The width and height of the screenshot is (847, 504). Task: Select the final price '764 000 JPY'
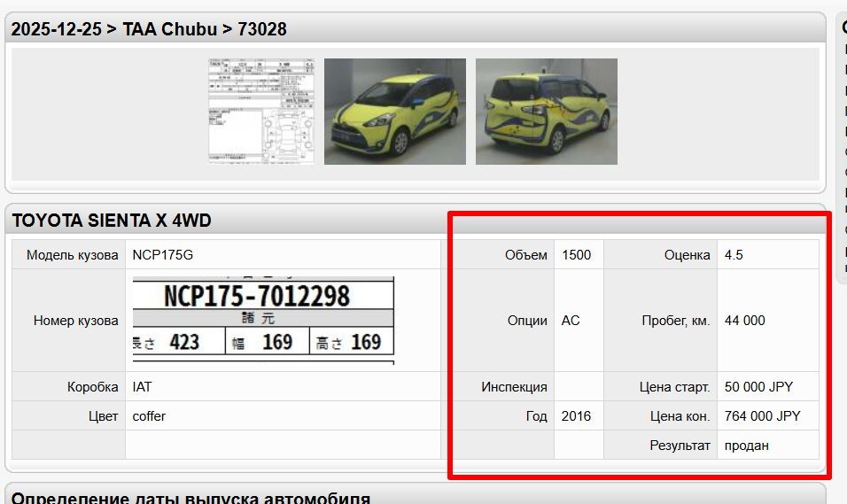763,416
